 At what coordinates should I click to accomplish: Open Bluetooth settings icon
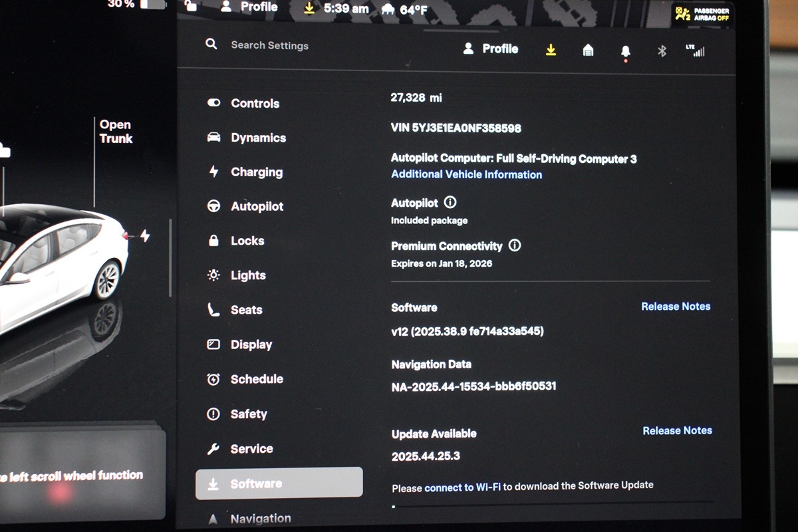(x=662, y=51)
